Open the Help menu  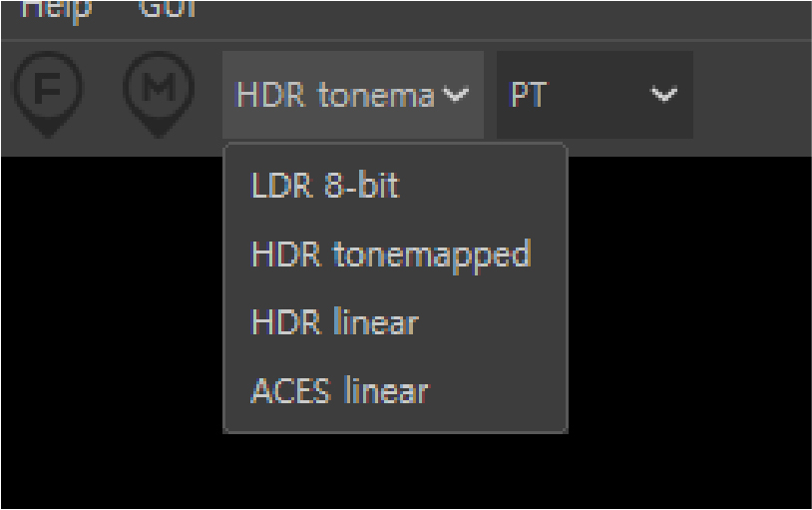coord(57,9)
